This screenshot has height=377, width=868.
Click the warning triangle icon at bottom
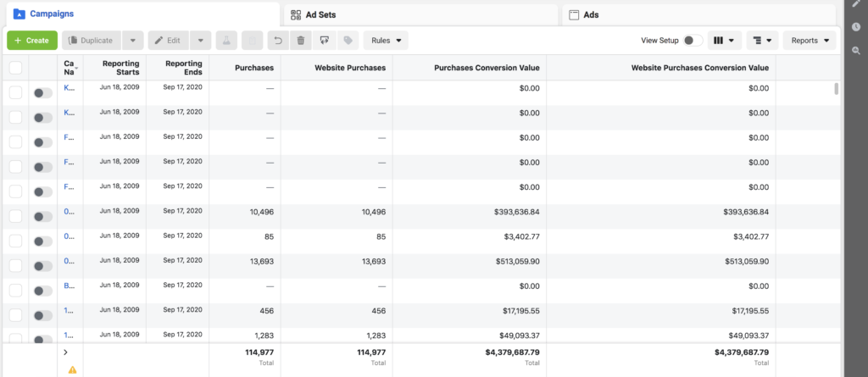72,369
